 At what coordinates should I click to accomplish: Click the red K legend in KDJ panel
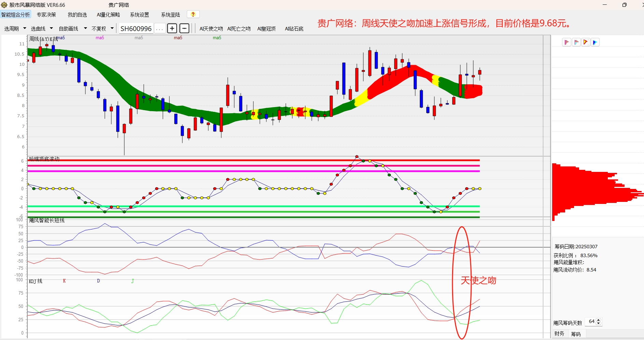(x=64, y=281)
